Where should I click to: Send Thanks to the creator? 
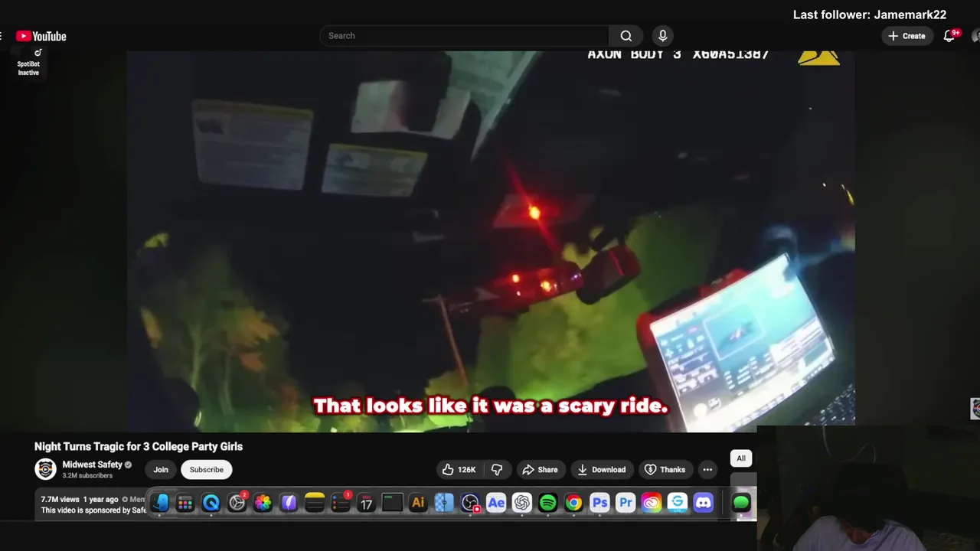(x=665, y=470)
